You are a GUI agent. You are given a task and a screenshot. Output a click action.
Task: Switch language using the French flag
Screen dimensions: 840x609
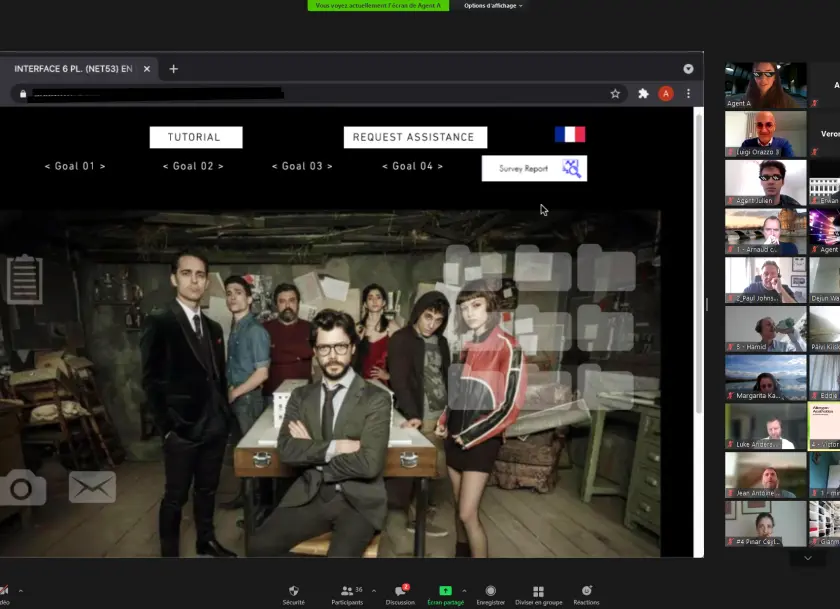point(570,134)
